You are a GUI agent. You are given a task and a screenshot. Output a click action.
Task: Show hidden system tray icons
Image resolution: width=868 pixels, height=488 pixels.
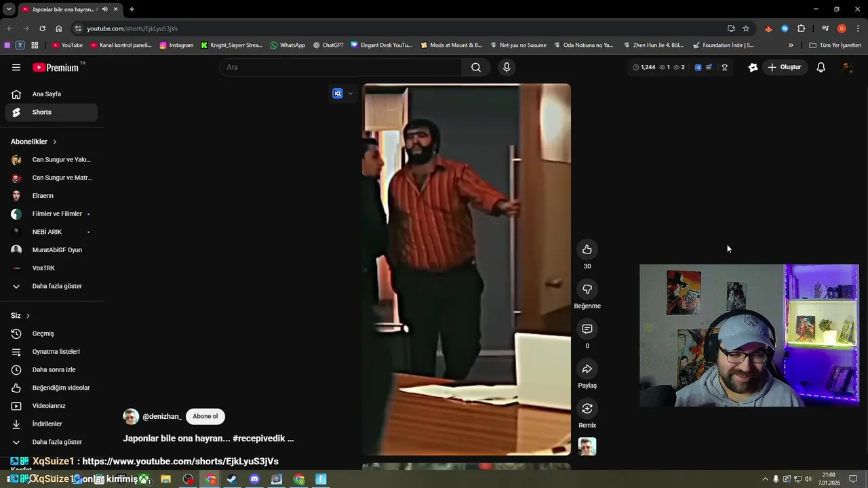pyautogui.click(x=765, y=479)
